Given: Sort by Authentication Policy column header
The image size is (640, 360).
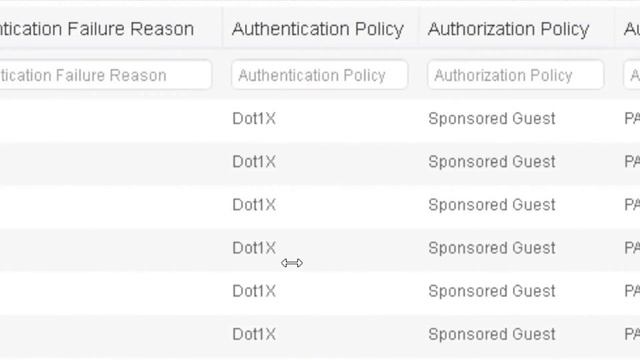Looking at the screenshot, I should tap(318, 29).
